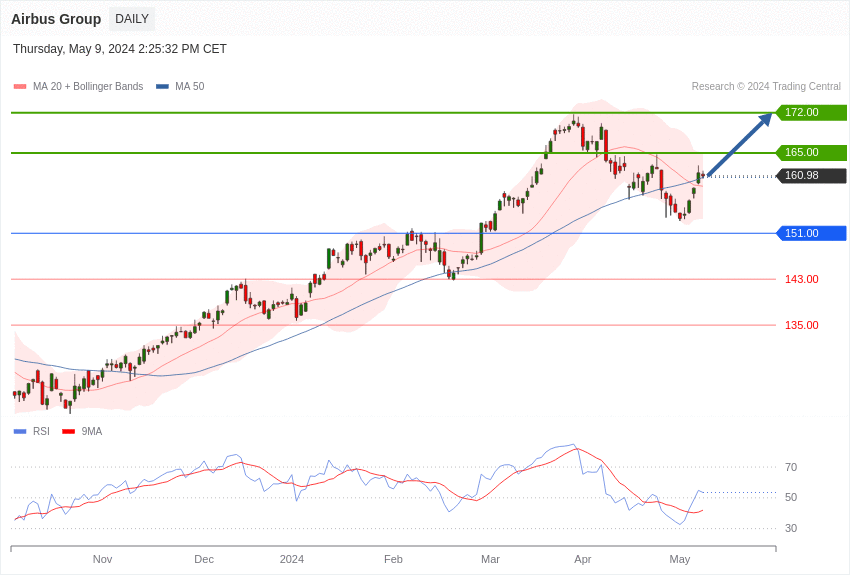
Task: Click the blue upward forecast arrow
Action: coord(740,145)
